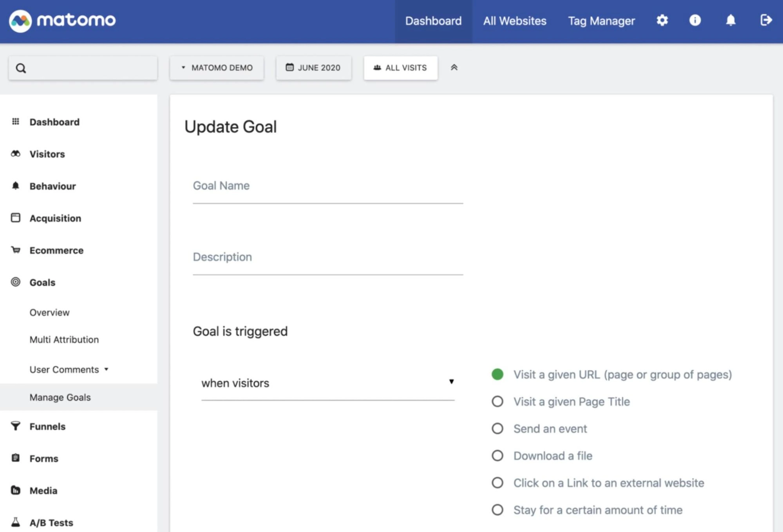
Task: Click the logout icon at top right
Action: 766,21
